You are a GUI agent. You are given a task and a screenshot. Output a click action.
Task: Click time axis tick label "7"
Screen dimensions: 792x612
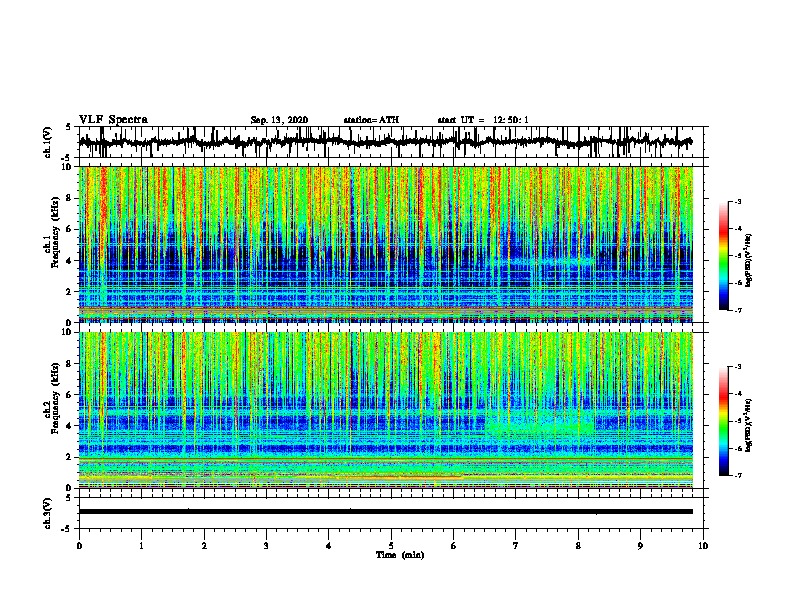pyautogui.click(x=516, y=546)
